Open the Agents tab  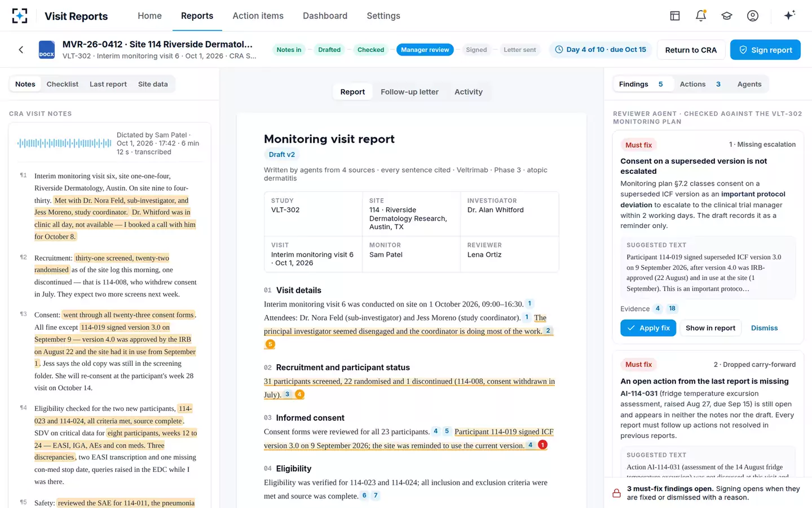coord(749,84)
